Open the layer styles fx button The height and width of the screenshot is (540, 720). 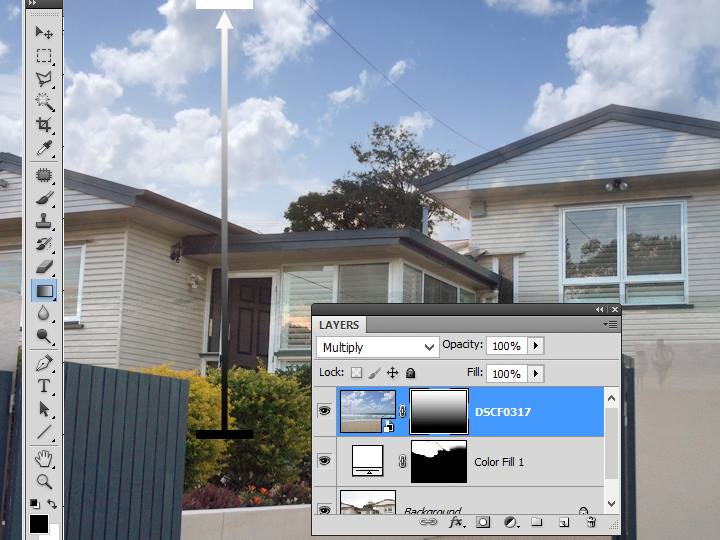tap(456, 522)
